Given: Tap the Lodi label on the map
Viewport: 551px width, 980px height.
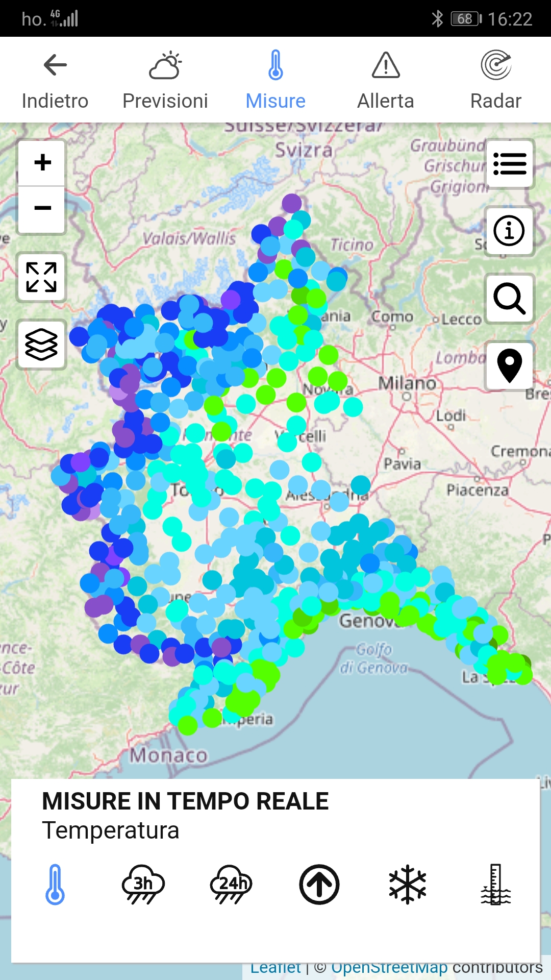Looking at the screenshot, I should click(451, 415).
